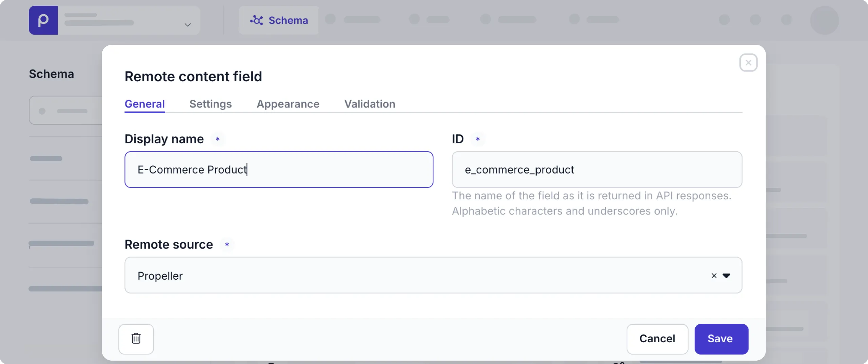868x364 pixels.
Task: Click the Schema heading in the left sidebar
Action: point(52,74)
